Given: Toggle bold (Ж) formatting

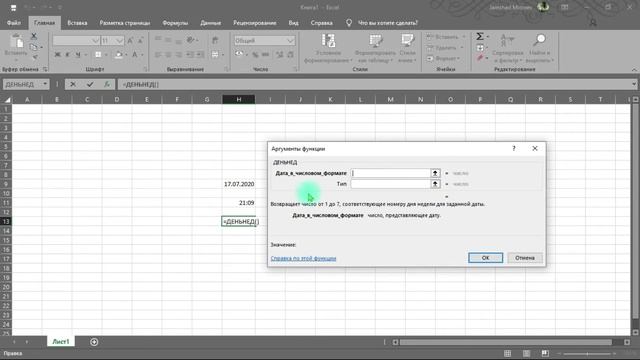Looking at the screenshot, I should click(x=58, y=54).
